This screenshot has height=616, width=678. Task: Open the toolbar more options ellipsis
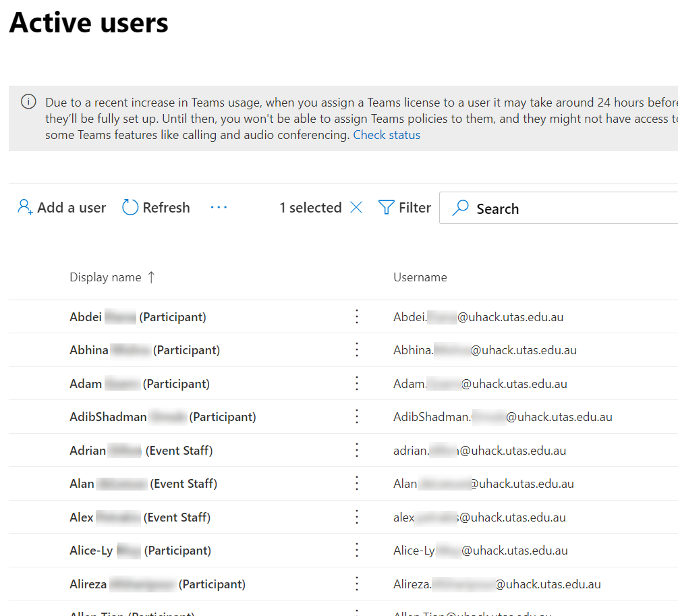219,207
